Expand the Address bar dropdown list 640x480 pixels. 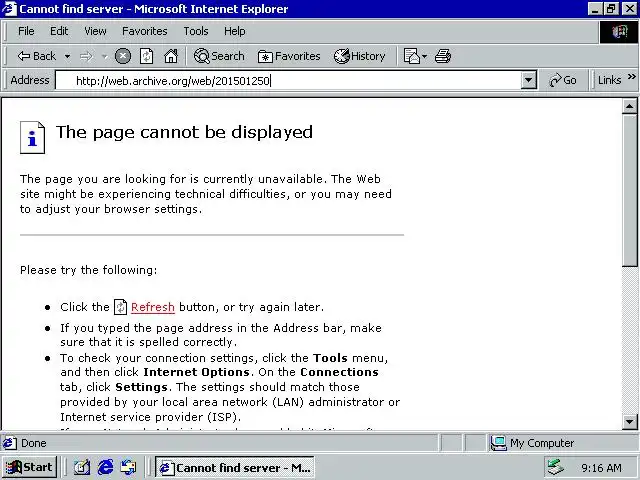[528, 80]
